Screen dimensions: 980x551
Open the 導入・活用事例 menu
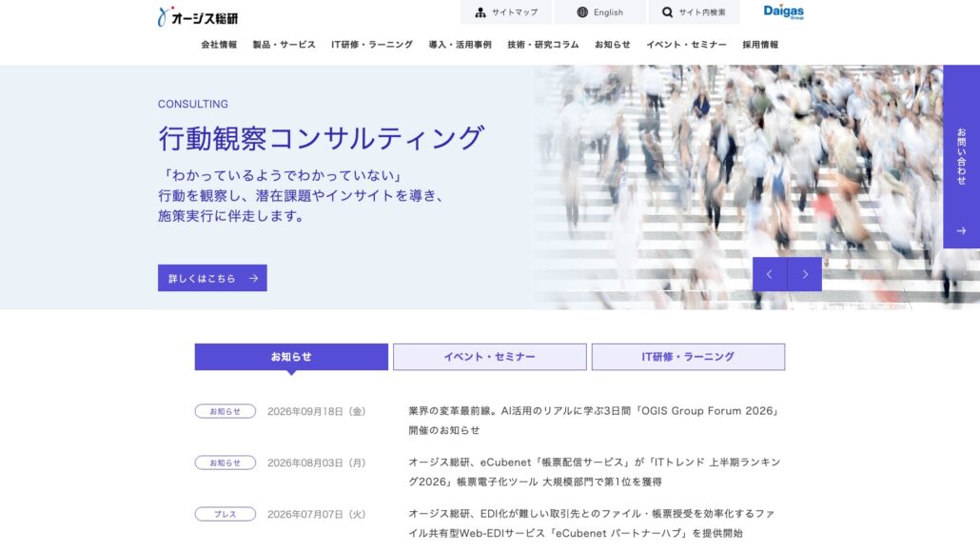click(460, 45)
